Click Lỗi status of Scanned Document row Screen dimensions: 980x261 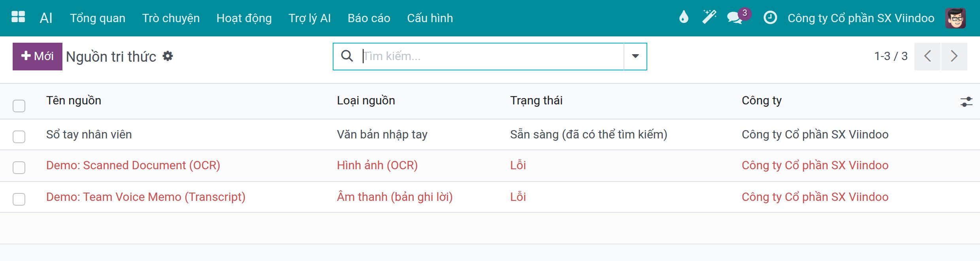pyautogui.click(x=518, y=165)
